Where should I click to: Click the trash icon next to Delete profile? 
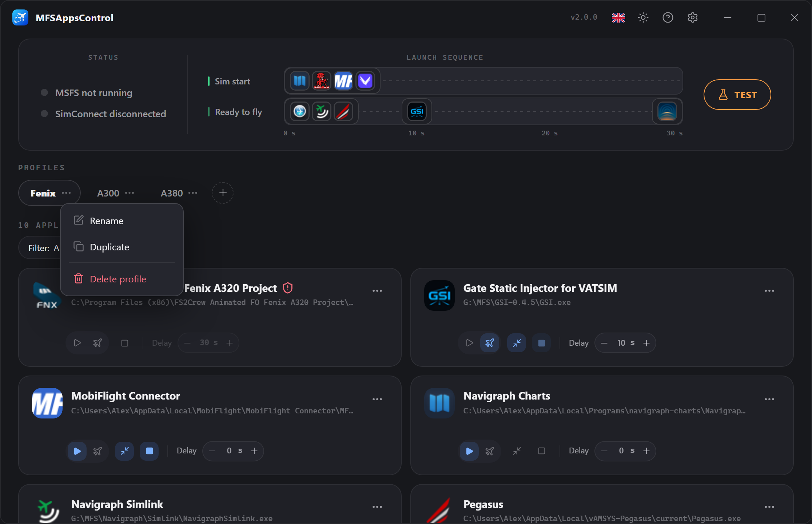[79, 279]
